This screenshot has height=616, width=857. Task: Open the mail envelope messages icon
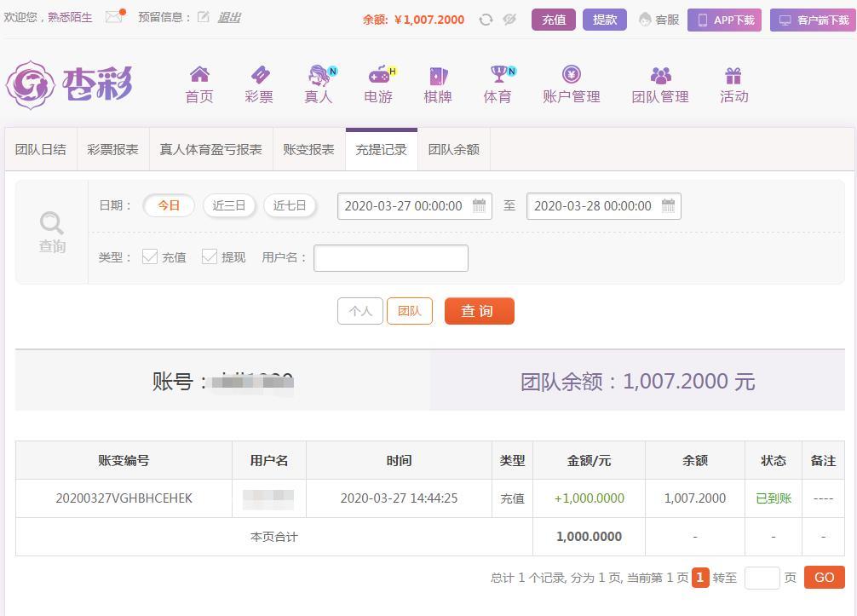click(114, 17)
